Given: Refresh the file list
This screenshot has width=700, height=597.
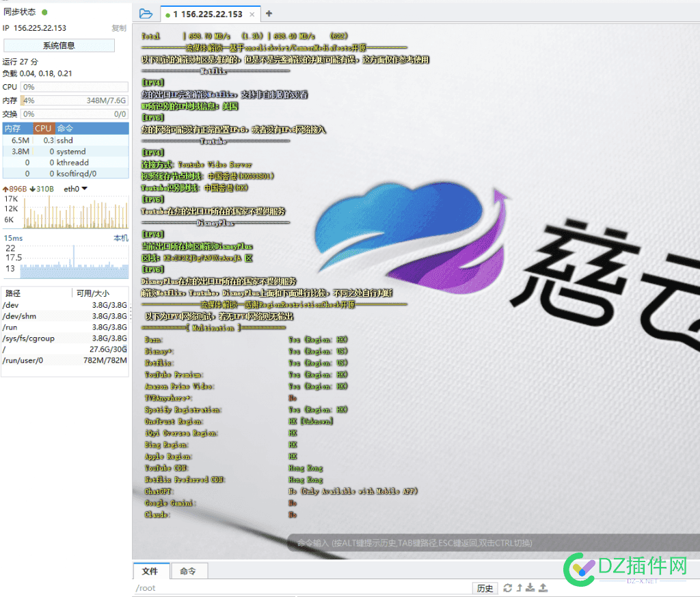Looking at the screenshot, I should click(508, 587).
